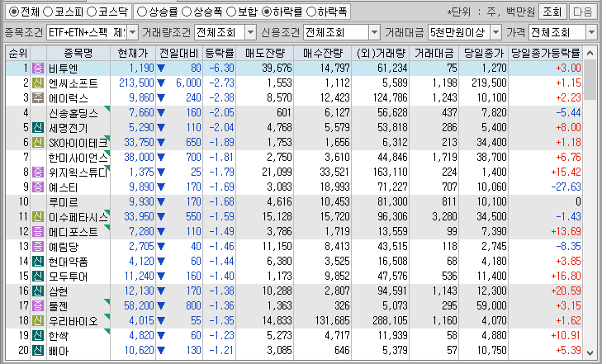Viewport: 602px width, 364px height.
Task: Click the down arrow in 신송홀딩스 row
Action: (x=161, y=113)
